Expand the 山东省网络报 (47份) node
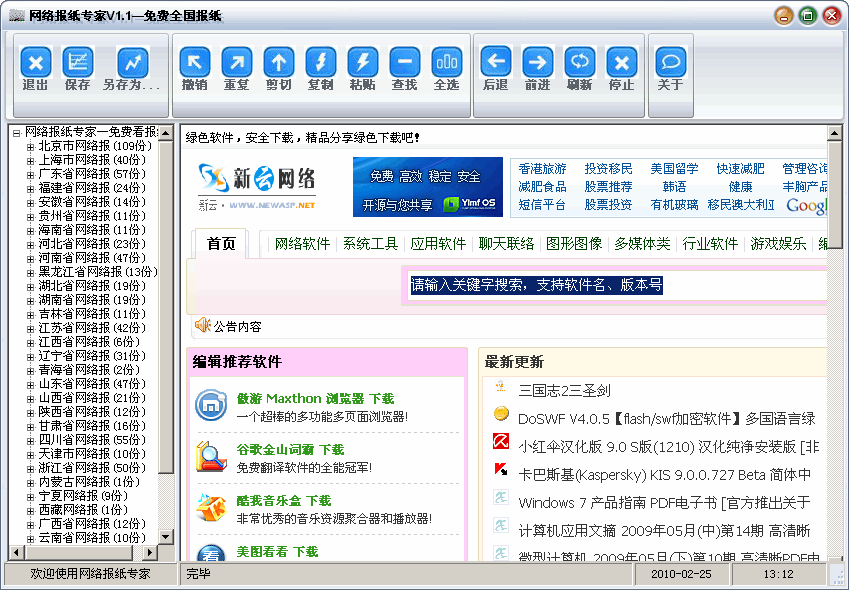This screenshot has height=590, width=849. pyautogui.click(x=30, y=384)
